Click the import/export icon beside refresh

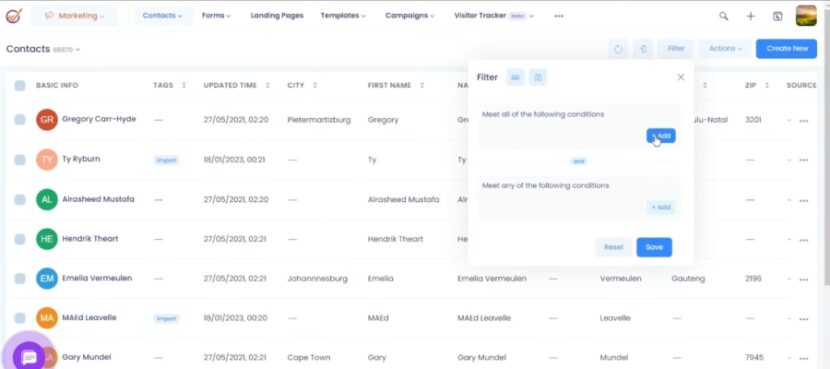644,49
